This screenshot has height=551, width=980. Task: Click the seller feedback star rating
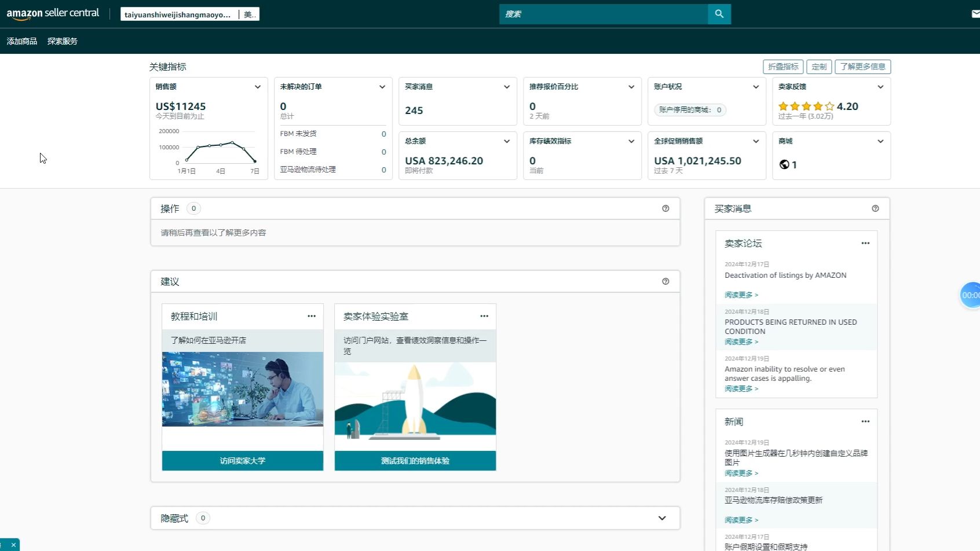tap(806, 106)
